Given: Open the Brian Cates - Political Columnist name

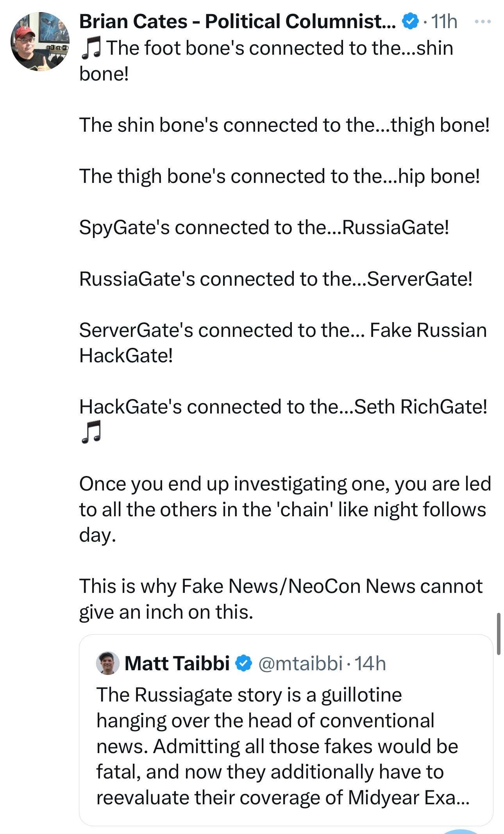Looking at the screenshot, I should [x=237, y=21].
